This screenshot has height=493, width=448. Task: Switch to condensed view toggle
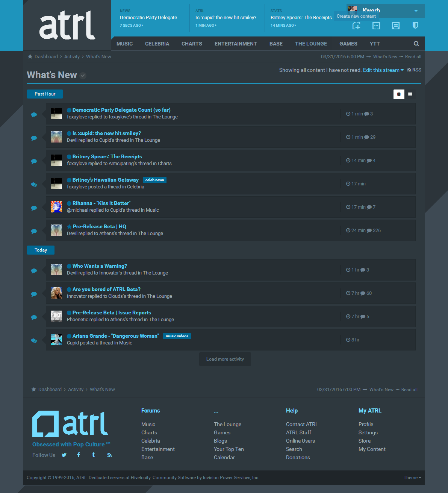pyautogui.click(x=399, y=94)
